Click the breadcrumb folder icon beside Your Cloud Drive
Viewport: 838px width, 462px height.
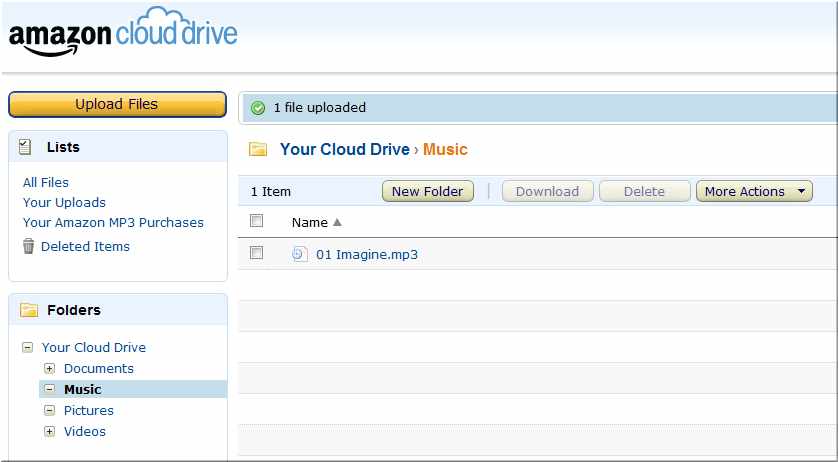258,149
